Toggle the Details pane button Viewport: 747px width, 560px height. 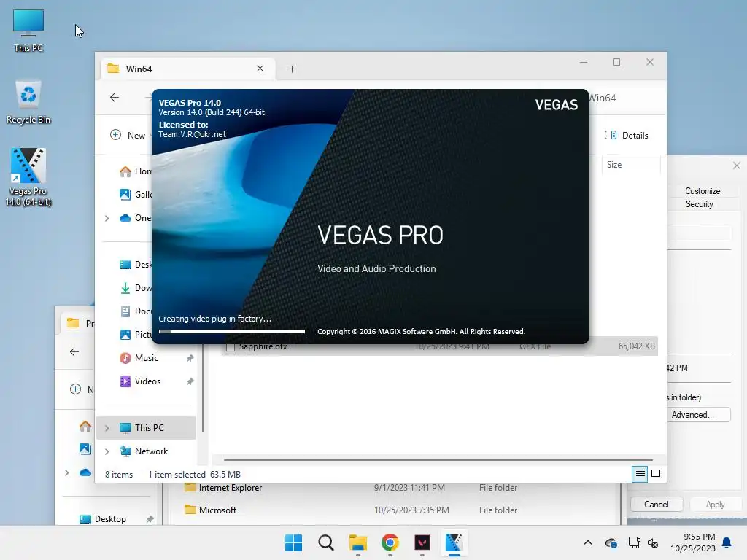(x=627, y=135)
